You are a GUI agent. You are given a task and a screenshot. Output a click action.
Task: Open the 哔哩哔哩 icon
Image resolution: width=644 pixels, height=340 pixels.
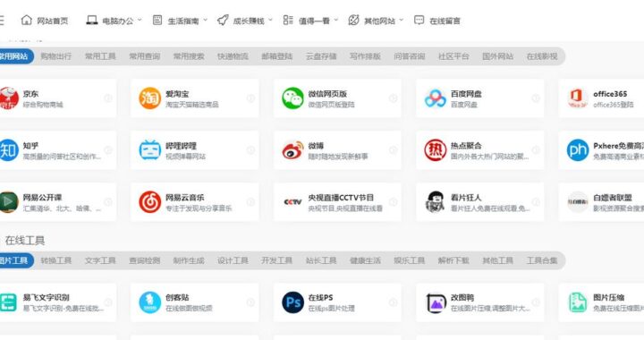coord(149,150)
